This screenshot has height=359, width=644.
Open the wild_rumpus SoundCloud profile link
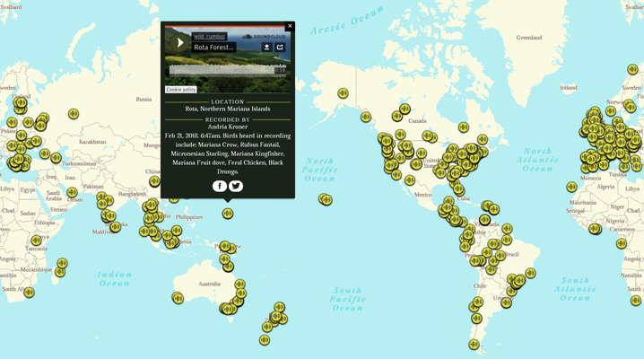(x=210, y=37)
